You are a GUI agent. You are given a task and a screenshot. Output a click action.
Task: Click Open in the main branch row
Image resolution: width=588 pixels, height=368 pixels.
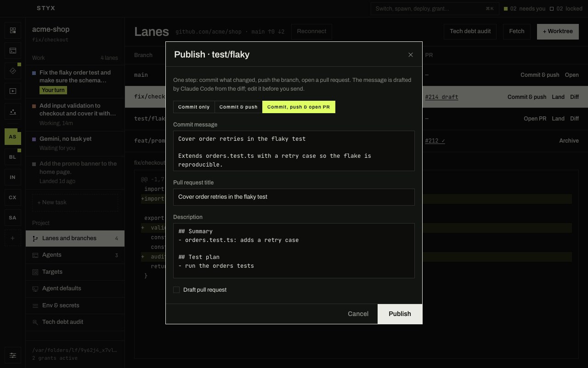[572, 75]
